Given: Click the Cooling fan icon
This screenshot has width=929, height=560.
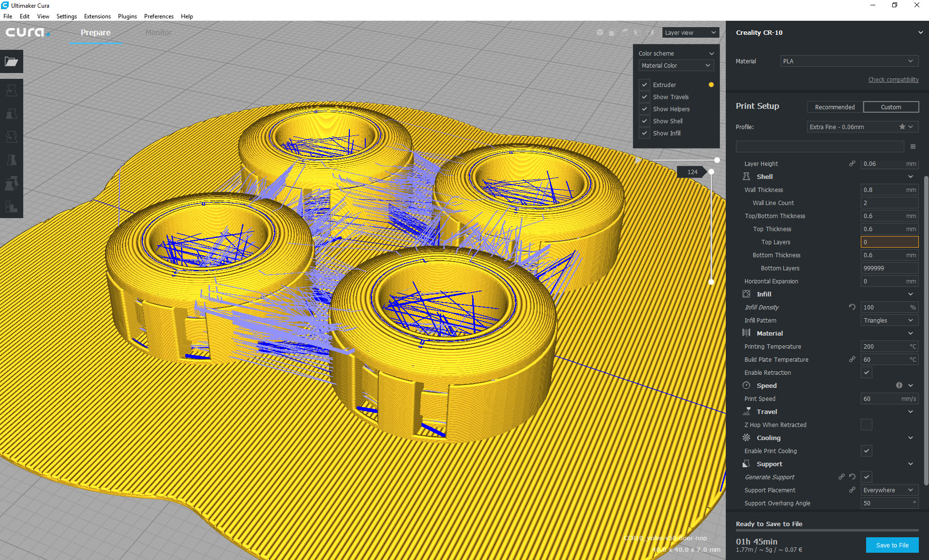Looking at the screenshot, I should tap(747, 438).
